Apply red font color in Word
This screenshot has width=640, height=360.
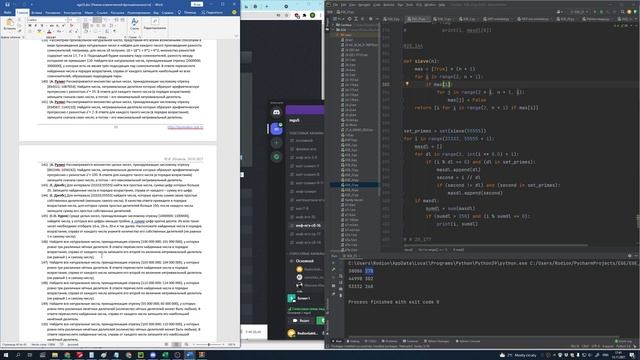tap(49, 31)
